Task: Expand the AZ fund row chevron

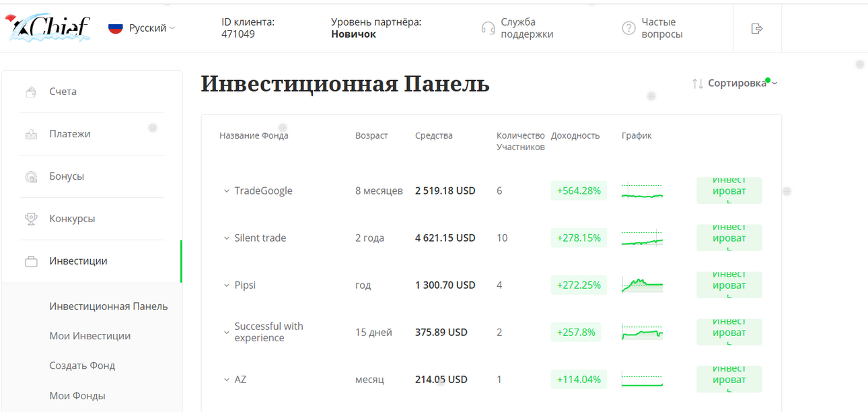Action: coord(227,380)
